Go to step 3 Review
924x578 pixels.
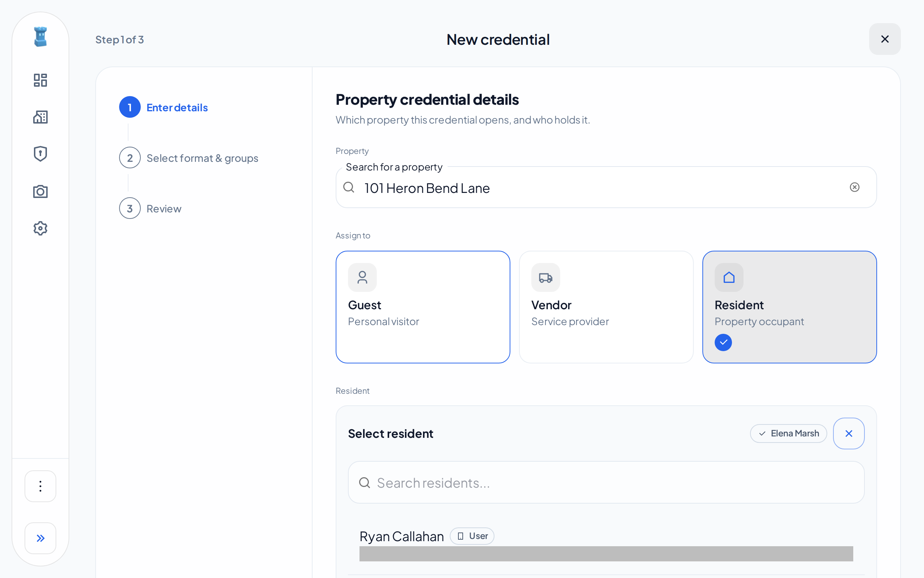pyautogui.click(x=150, y=208)
